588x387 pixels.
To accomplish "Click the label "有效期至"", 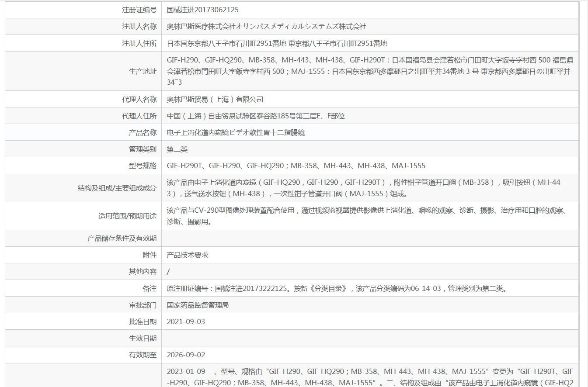I will 143,355.
